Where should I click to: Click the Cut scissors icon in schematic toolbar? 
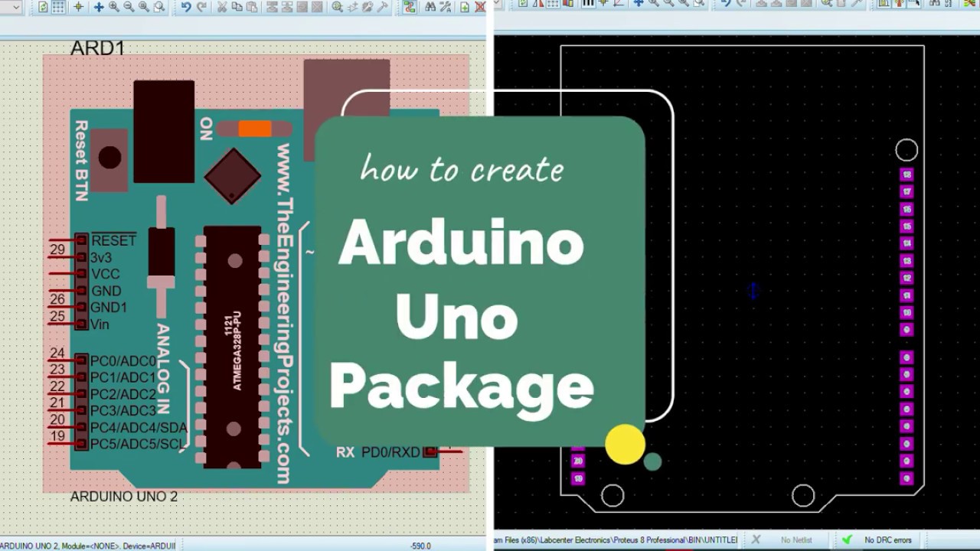(222, 7)
